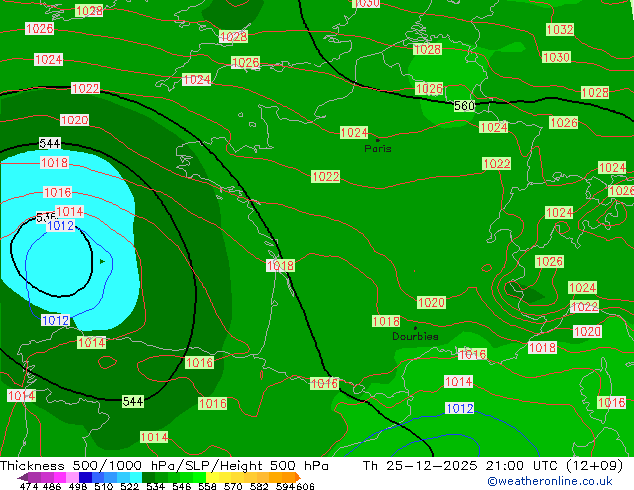The width and height of the screenshot is (634, 490).
Task: Pick the dark blue legend swatch above 498
Action: coord(85,477)
